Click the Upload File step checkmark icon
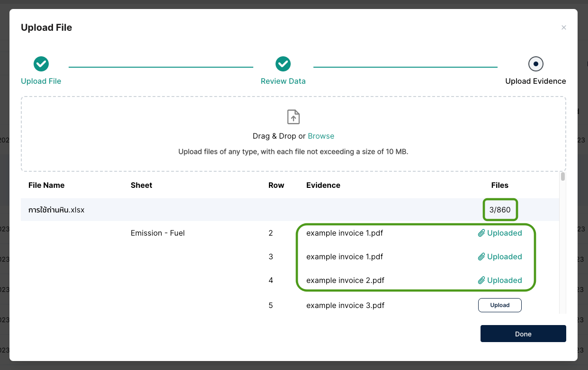 41,63
